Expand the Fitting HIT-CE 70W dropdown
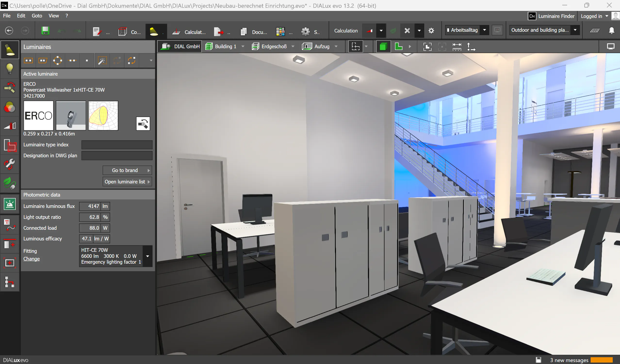Image resolution: width=620 pixels, height=364 pixels. click(148, 256)
